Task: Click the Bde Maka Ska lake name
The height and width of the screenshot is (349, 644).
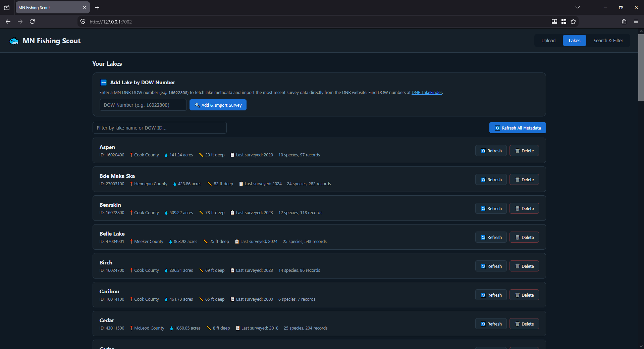Action: 117,176
